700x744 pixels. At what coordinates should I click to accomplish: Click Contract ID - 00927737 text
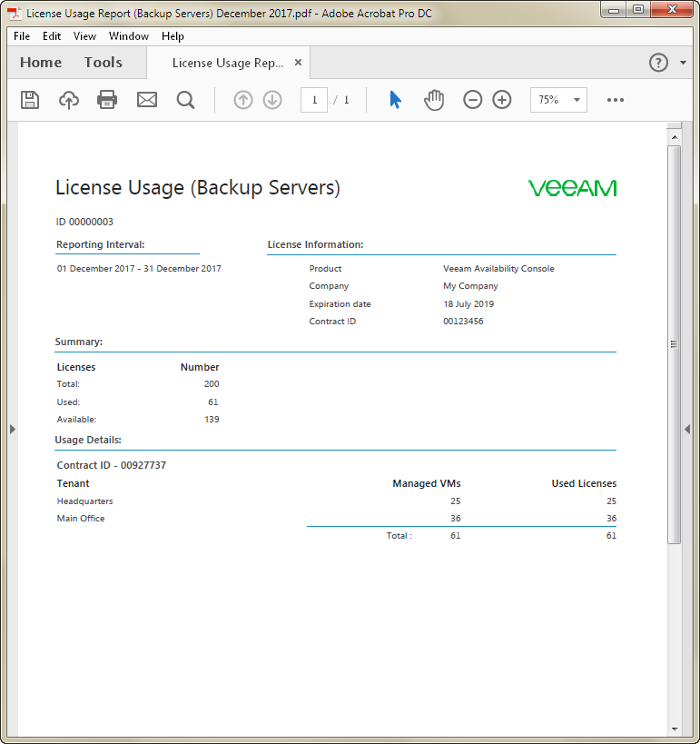[x=112, y=465]
